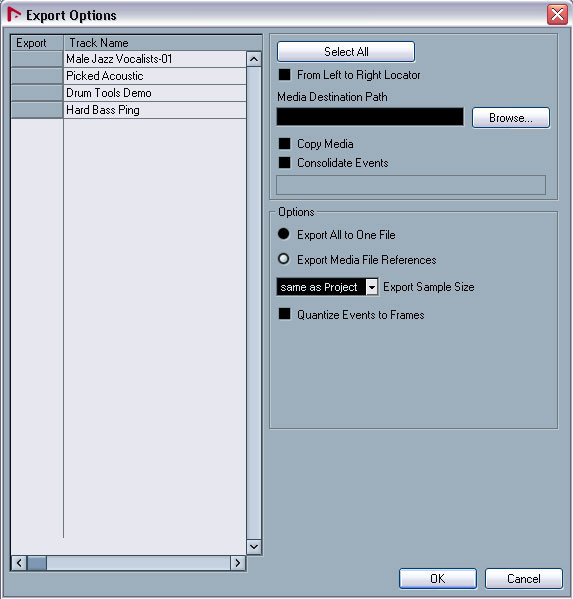Click the track list scroll up arrow
This screenshot has width=573, height=599.
click(x=254, y=59)
